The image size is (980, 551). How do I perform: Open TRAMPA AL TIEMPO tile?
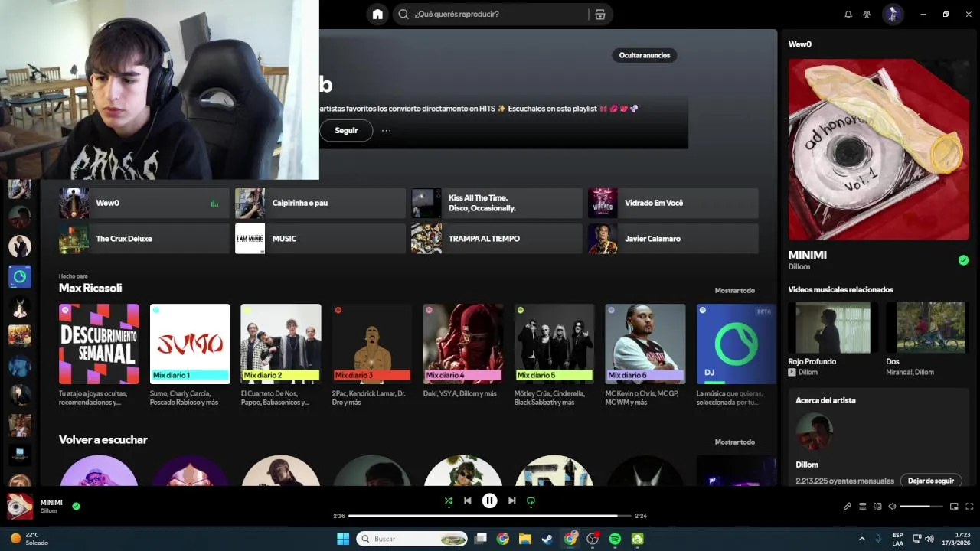497,239
